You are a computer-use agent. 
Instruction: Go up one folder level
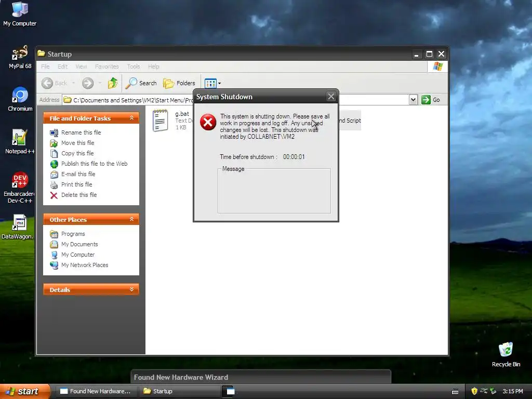click(113, 83)
